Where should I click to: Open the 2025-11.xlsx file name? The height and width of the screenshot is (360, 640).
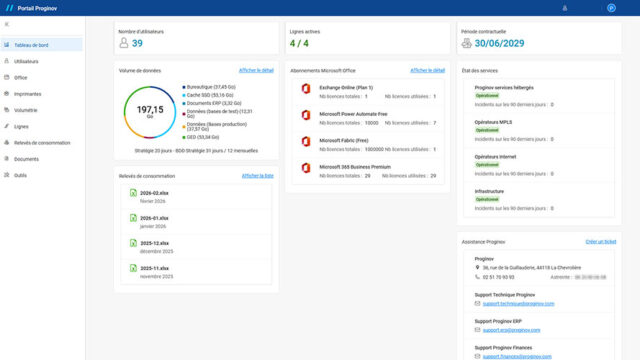(x=154, y=269)
